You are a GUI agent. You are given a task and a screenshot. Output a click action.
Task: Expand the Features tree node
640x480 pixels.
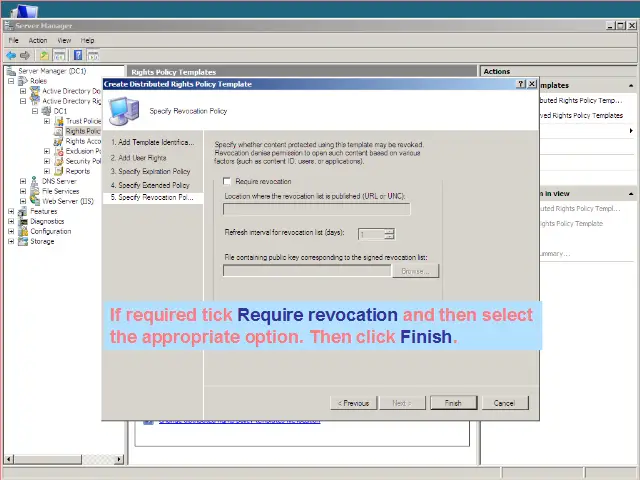tap(11, 211)
